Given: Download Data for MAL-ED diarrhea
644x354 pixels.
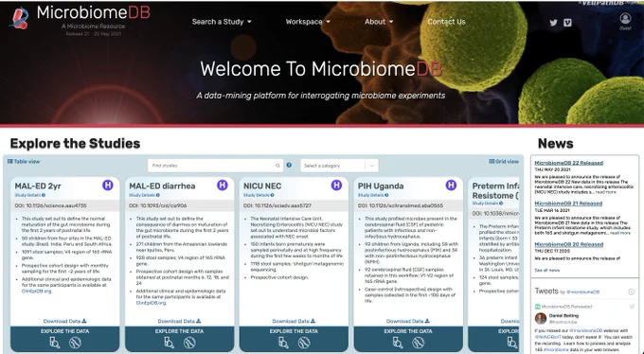Looking at the screenshot, I should click(x=180, y=321).
